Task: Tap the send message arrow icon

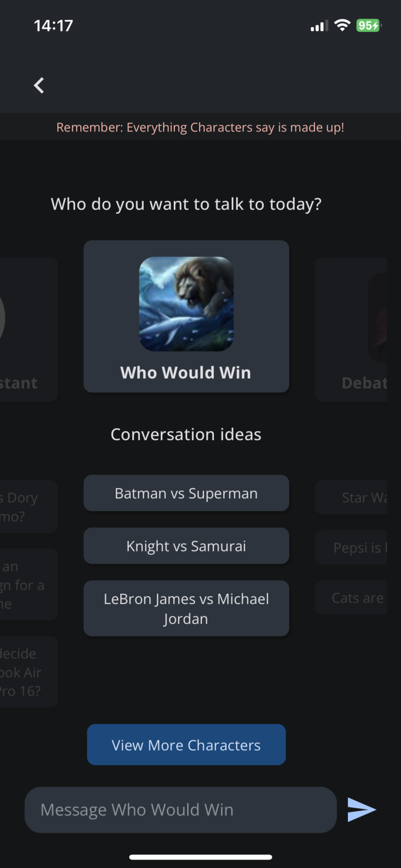Action: pos(362,809)
